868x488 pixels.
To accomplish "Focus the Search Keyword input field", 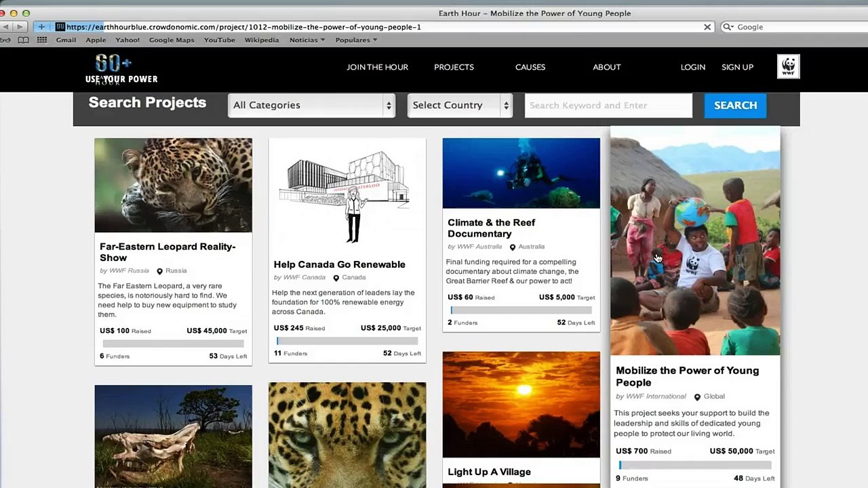I will pyautogui.click(x=608, y=105).
